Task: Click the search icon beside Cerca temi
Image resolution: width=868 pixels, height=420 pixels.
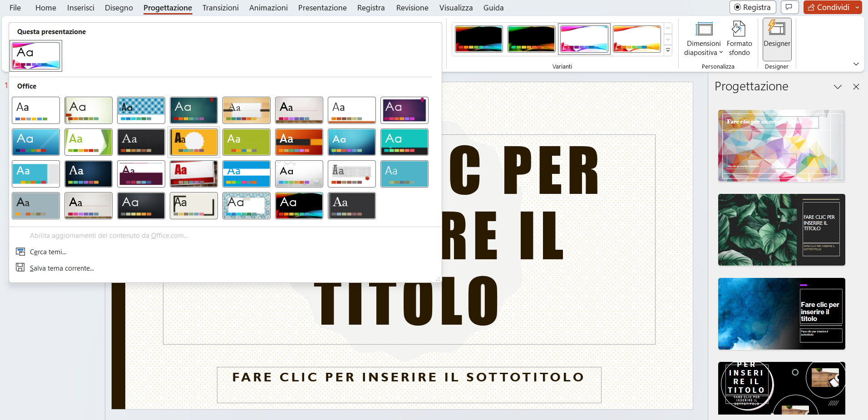Action: (20, 251)
